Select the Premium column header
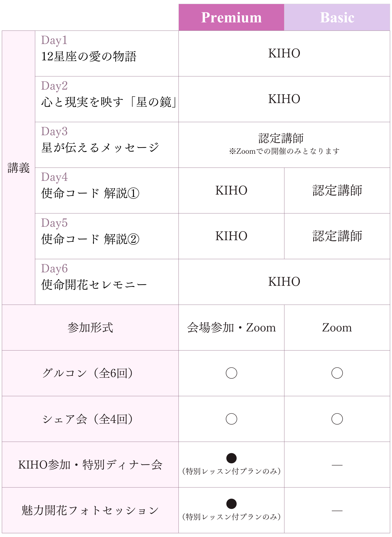This screenshot has width=392, height=537. pyautogui.click(x=231, y=17)
